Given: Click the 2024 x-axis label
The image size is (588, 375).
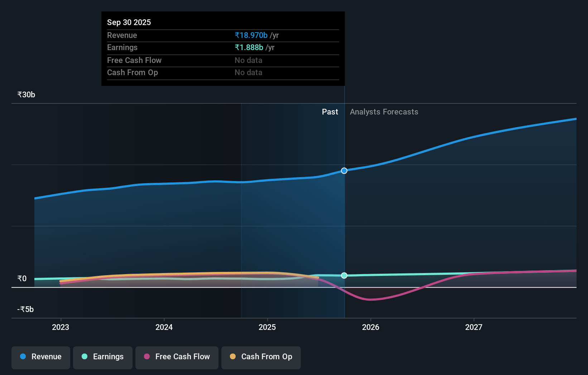Looking at the screenshot, I should [164, 327].
